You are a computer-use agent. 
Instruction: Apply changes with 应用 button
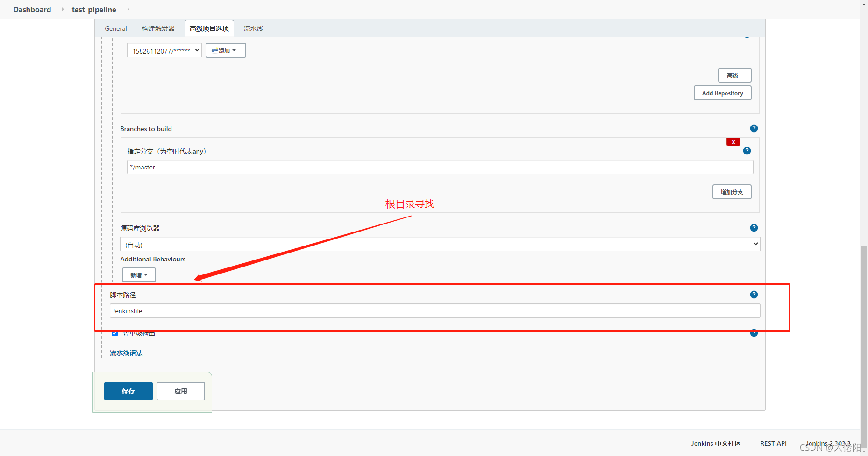pyautogui.click(x=181, y=391)
